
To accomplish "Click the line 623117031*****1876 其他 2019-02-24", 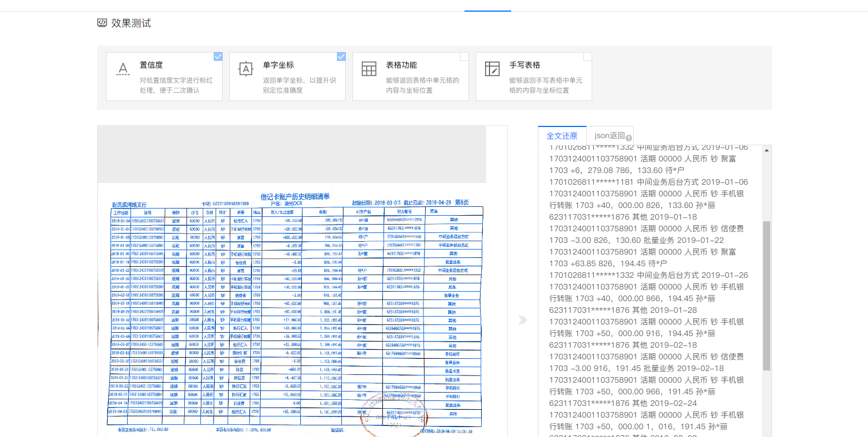I will coord(623,403).
